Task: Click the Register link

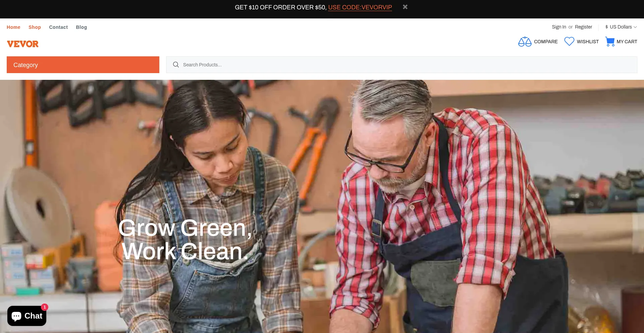Action: (x=583, y=27)
